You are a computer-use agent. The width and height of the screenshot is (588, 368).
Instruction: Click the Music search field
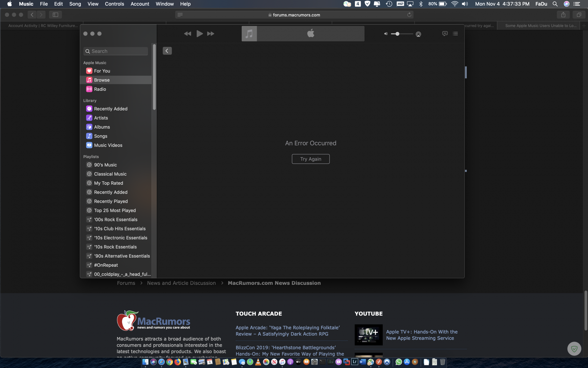pyautogui.click(x=116, y=51)
